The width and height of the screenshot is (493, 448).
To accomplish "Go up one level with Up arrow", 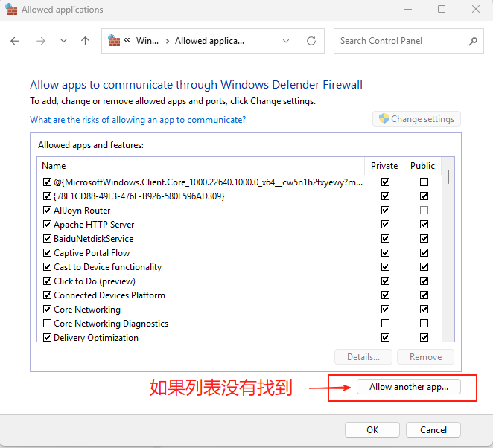I will coord(85,41).
